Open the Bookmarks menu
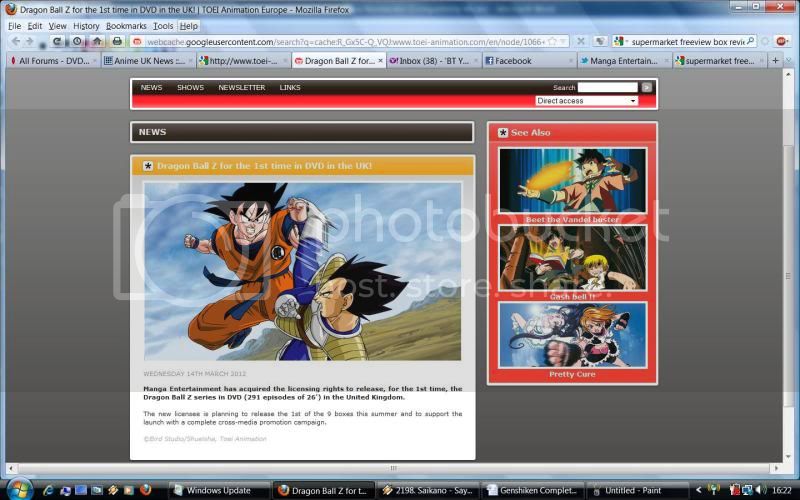This screenshot has height=500, width=800. (x=126, y=26)
